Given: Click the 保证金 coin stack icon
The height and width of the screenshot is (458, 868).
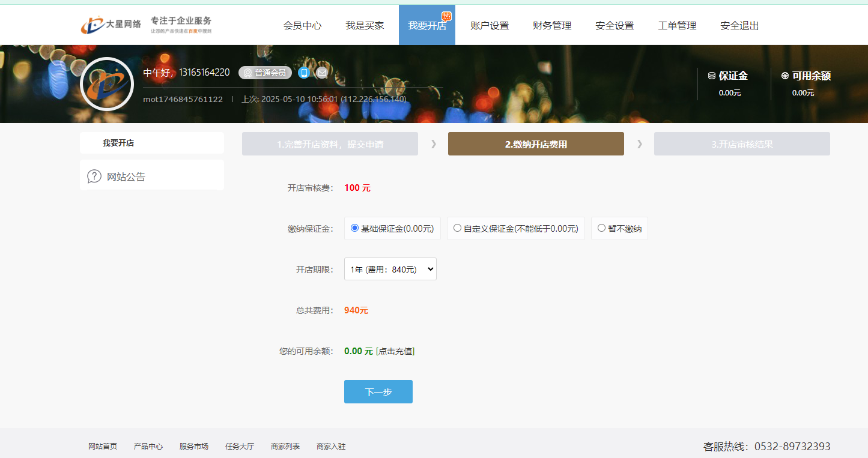Looking at the screenshot, I should coord(712,76).
